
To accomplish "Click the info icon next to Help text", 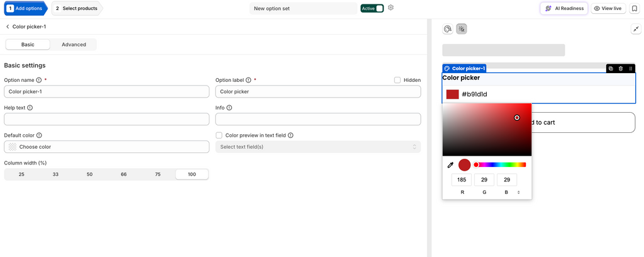I will (30, 108).
